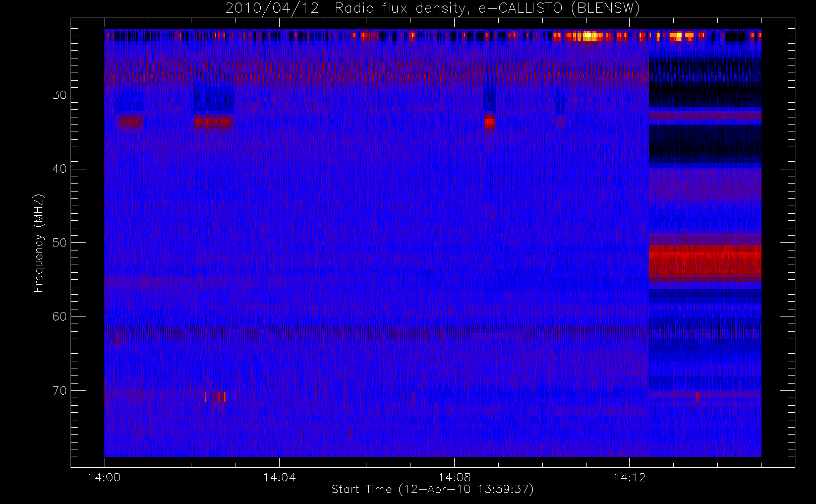Click the bright yellow burst near 14:11
816x504 pixels.
(590, 36)
